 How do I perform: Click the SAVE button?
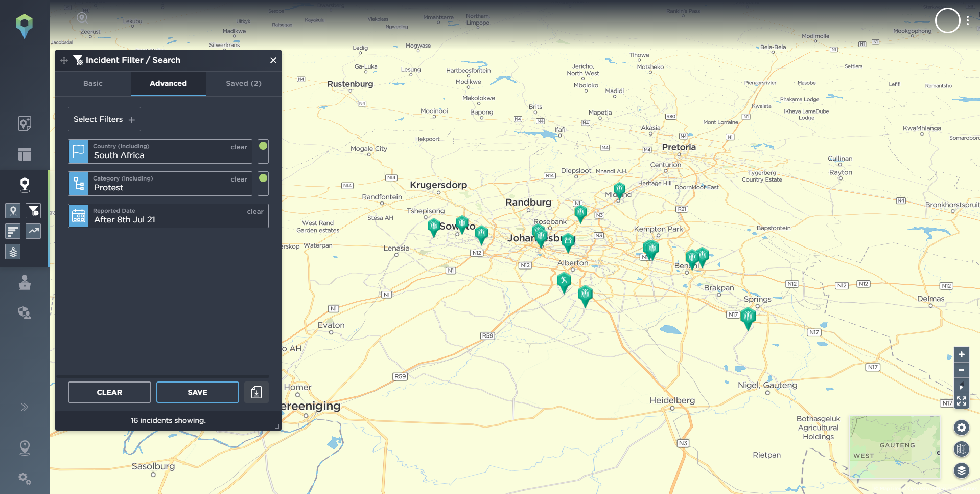198,392
